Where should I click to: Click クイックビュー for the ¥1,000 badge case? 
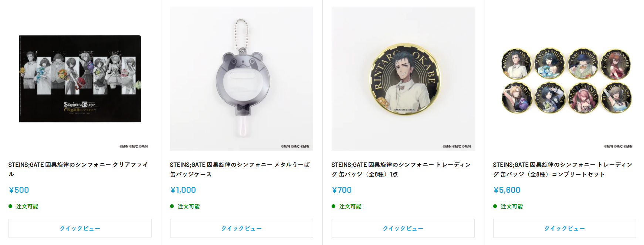click(241, 228)
